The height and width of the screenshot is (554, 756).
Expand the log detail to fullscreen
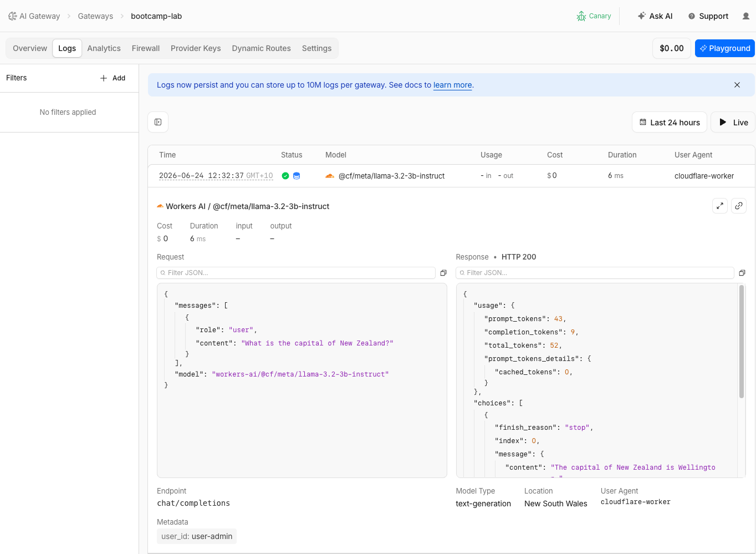point(720,206)
